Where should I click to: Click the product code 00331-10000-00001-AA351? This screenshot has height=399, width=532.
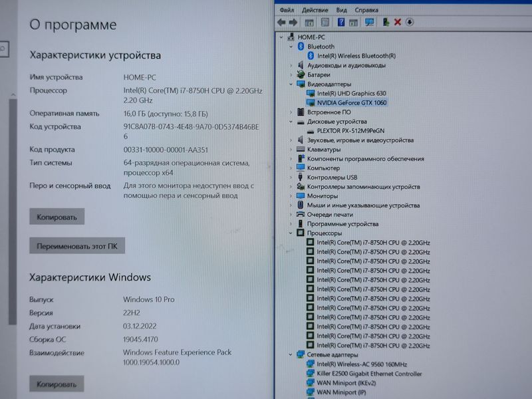click(166, 150)
